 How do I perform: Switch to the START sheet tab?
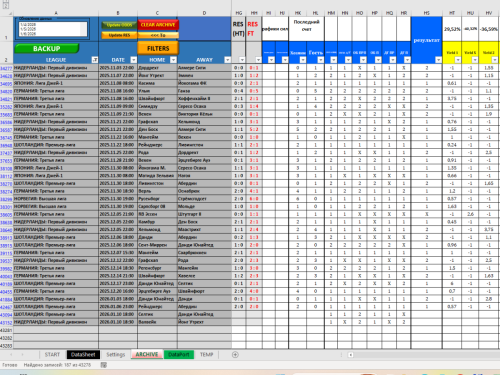click(x=52, y=354)
